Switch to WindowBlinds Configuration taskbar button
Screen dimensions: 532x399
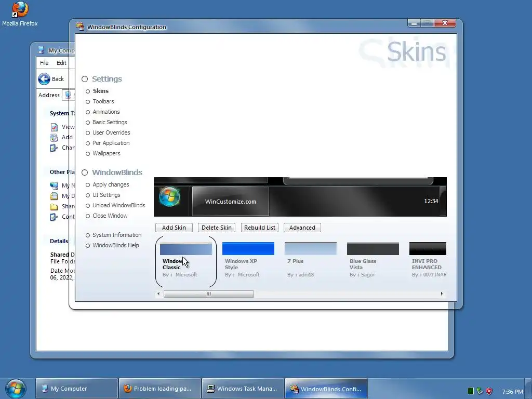326,389
